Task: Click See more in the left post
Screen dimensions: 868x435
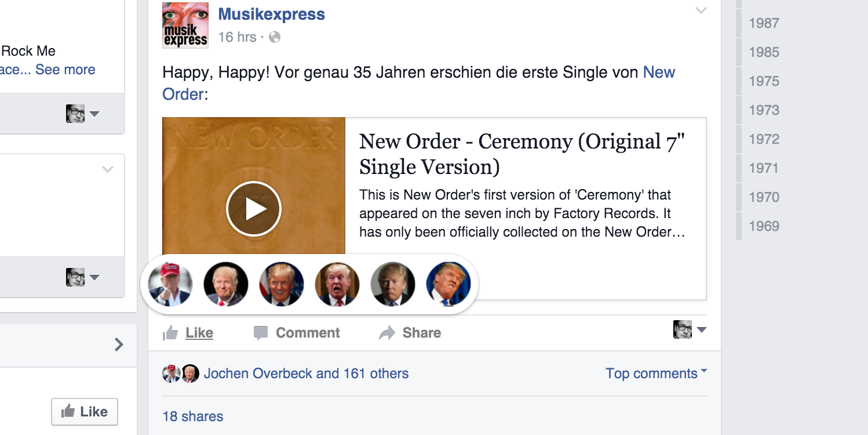Action: [65, 70]
